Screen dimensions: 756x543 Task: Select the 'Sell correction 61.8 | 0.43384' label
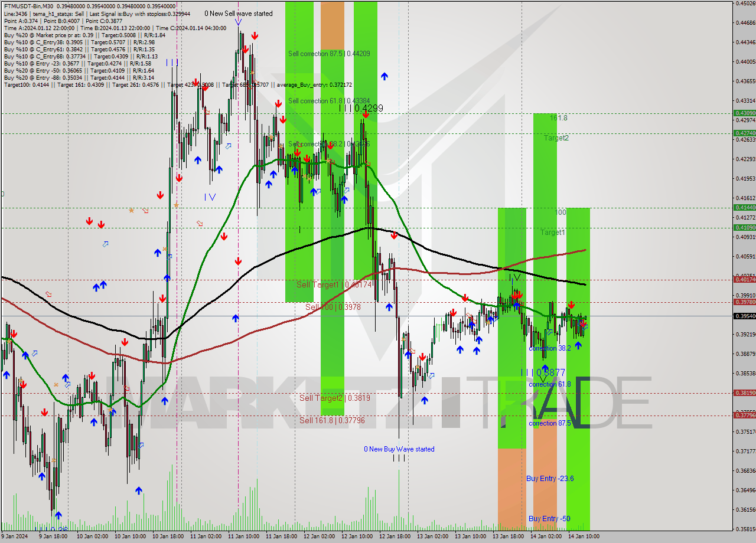point(329,101)
